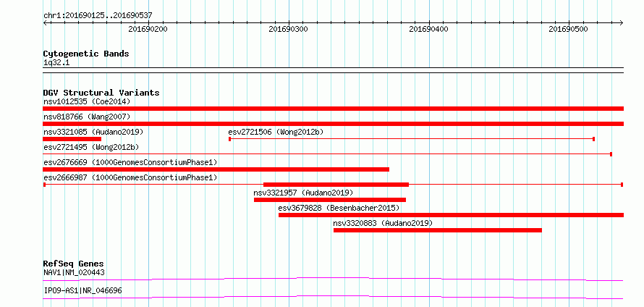Click ruler position 201690300

[x=288, y=29]
